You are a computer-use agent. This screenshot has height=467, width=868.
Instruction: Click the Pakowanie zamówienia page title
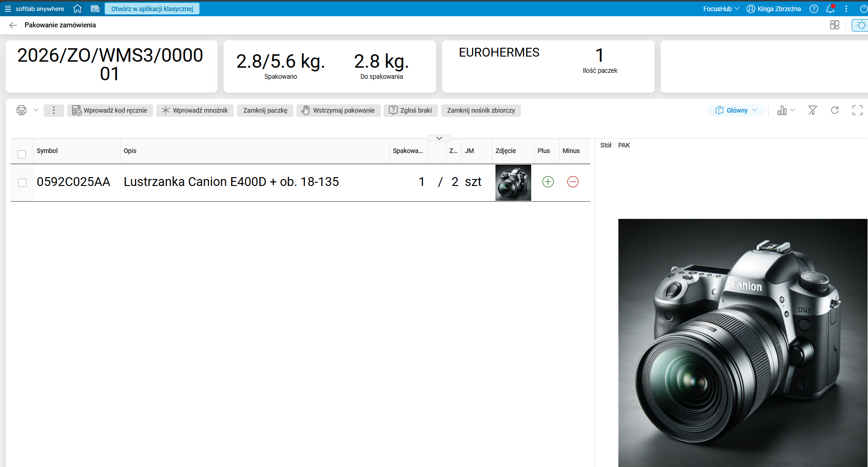[x=60, y=25]
